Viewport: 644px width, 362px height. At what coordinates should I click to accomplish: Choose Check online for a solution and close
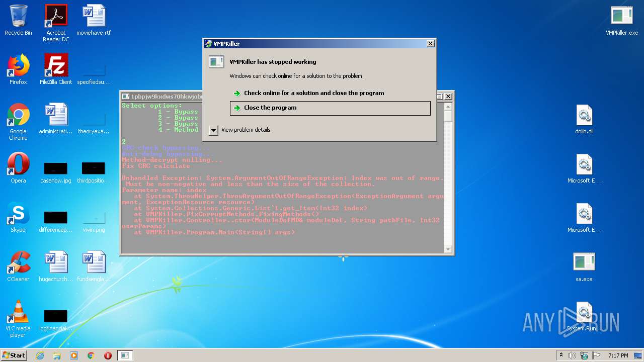coord(330,93)
